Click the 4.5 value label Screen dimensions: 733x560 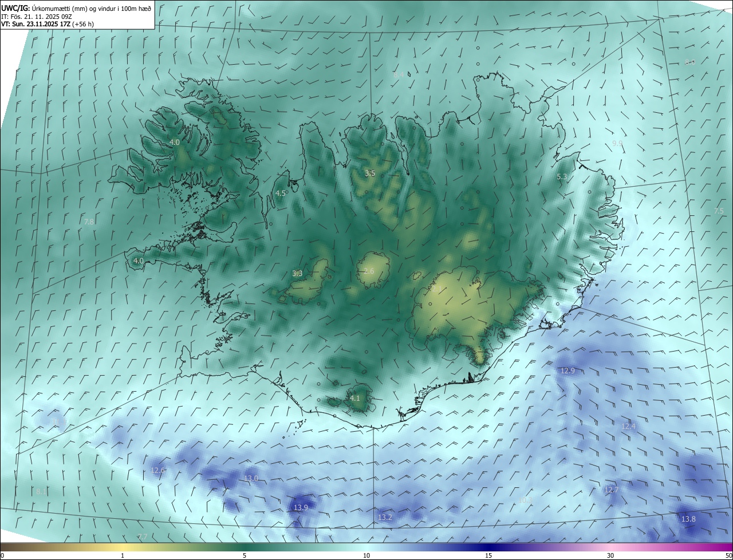(280, 194)
